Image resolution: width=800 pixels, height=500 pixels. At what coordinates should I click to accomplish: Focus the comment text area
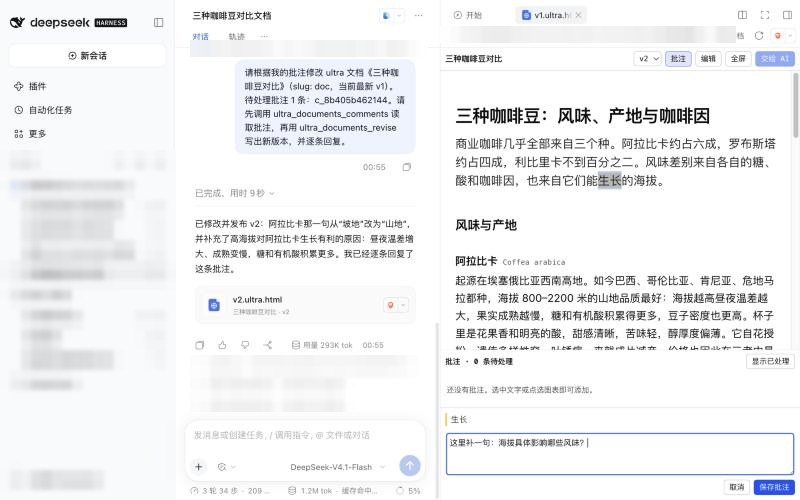tap(620, 454)
